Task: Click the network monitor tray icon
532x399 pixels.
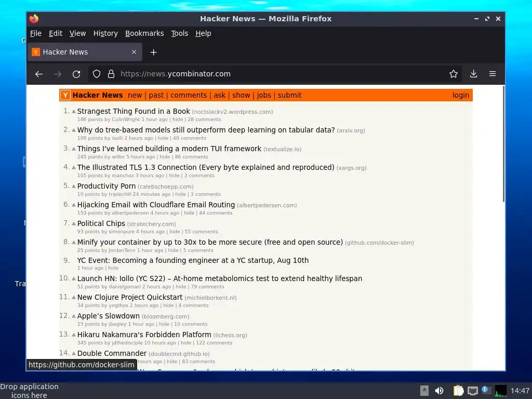Action: click(472, 391)
